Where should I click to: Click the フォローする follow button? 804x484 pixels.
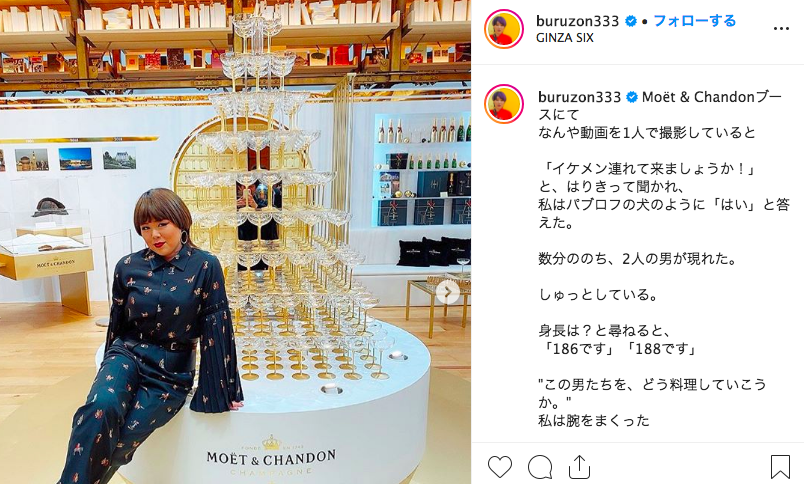[x=694, y=21]
